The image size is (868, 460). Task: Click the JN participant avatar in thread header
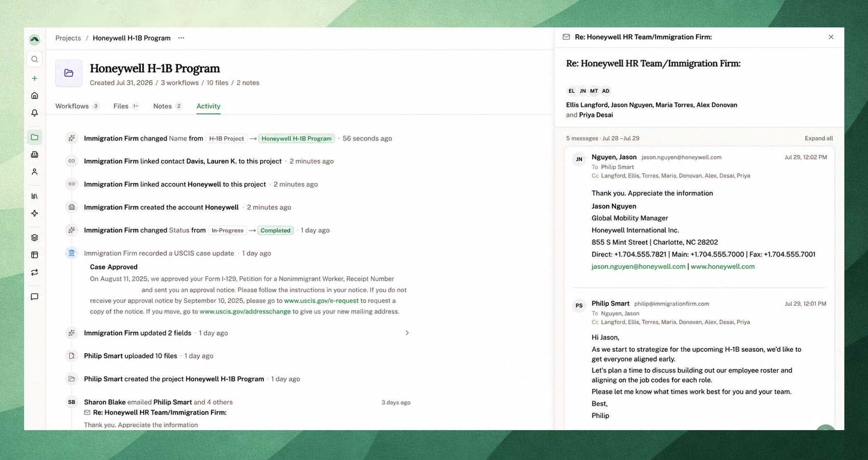[x=583, y=91]
